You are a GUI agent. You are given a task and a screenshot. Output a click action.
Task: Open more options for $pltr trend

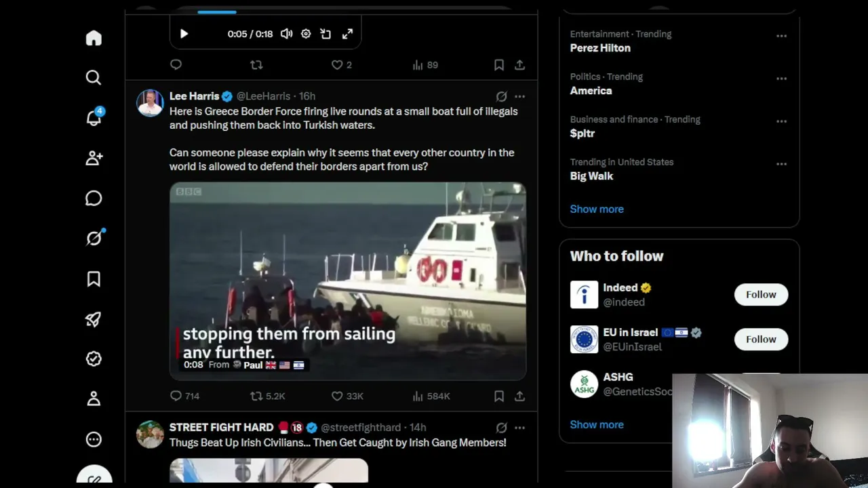781,121
